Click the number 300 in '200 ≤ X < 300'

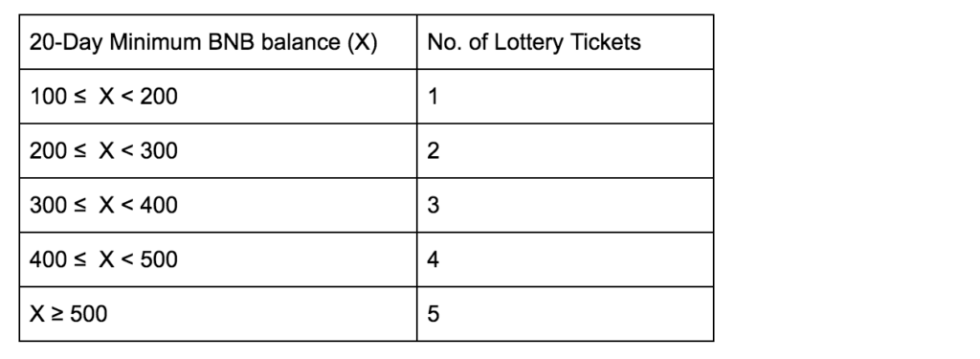pos(159,150)
